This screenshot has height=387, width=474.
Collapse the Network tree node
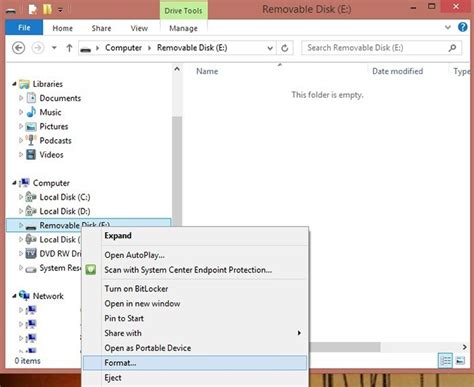coord(14,296)
